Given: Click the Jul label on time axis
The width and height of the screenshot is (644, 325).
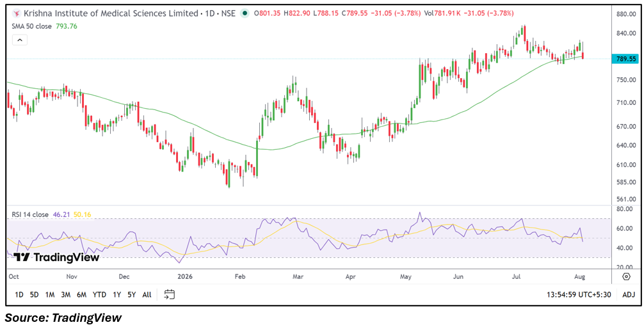Looking at the screenshot, I should (x=516, y=276).
